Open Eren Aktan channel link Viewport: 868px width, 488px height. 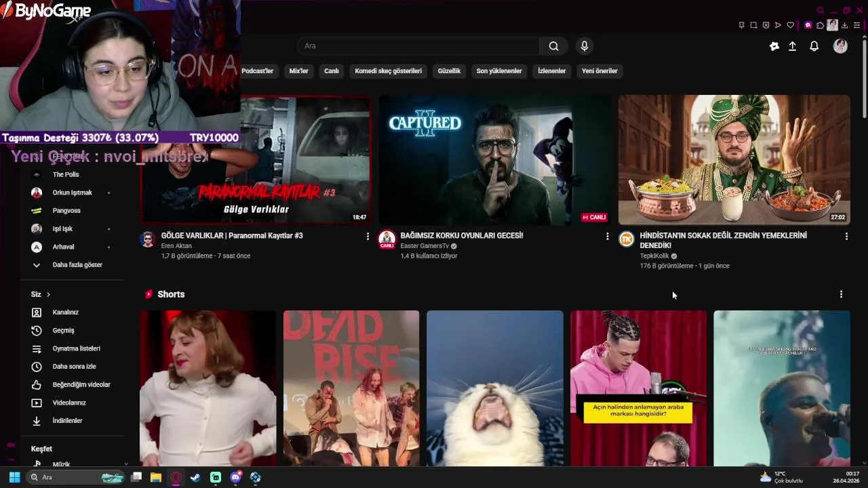(x=176, y=246)
